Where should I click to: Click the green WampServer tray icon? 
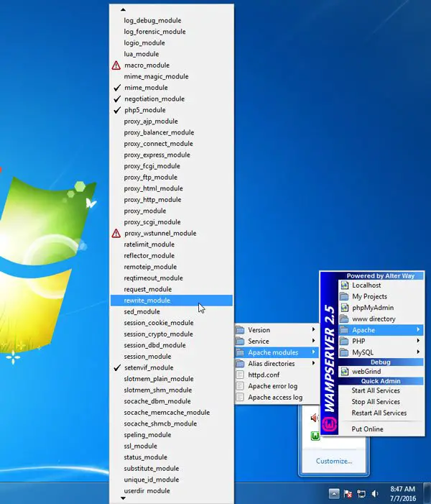[x=315, y=436]
